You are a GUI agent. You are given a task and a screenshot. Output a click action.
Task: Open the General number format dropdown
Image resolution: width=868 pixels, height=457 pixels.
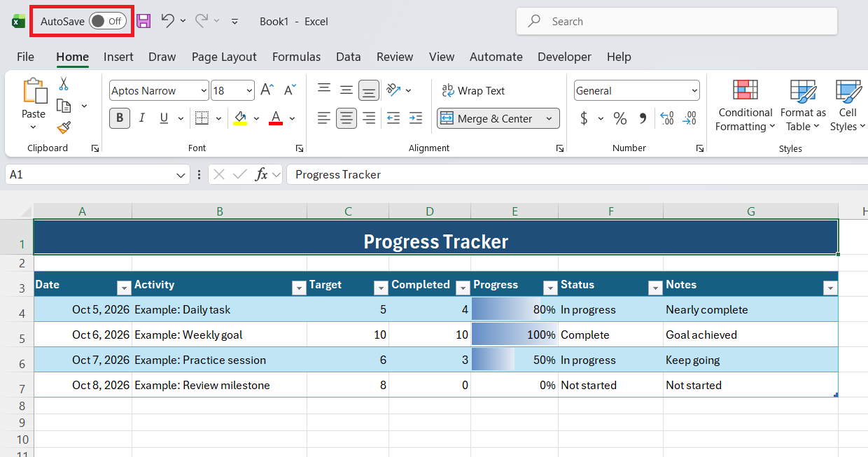click(x=694, y=91)
